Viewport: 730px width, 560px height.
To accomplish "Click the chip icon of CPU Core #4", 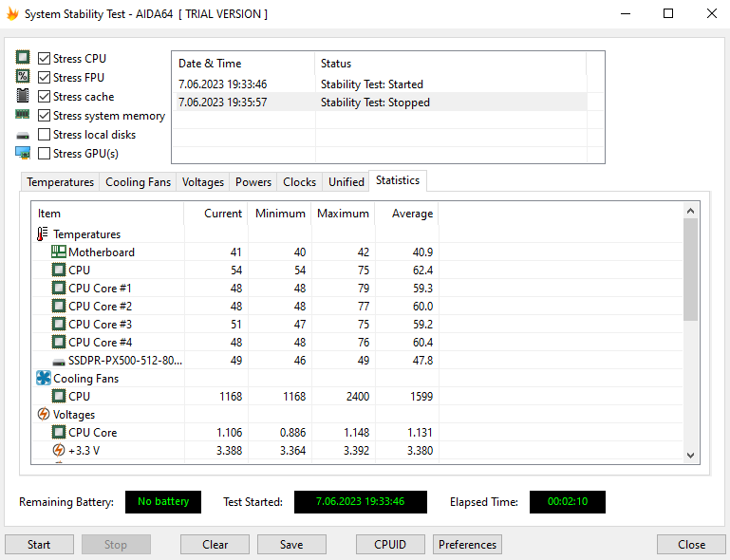I will pos(58,342).
